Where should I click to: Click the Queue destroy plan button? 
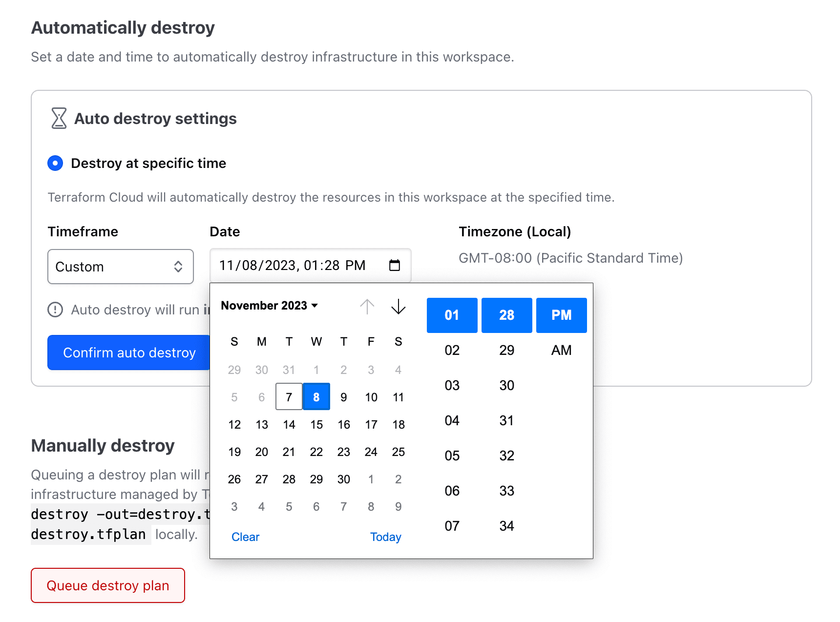coord(108,585)
